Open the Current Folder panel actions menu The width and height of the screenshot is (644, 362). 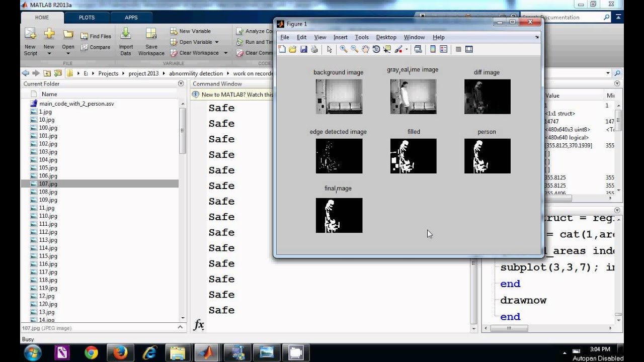(x=181, y=84)
